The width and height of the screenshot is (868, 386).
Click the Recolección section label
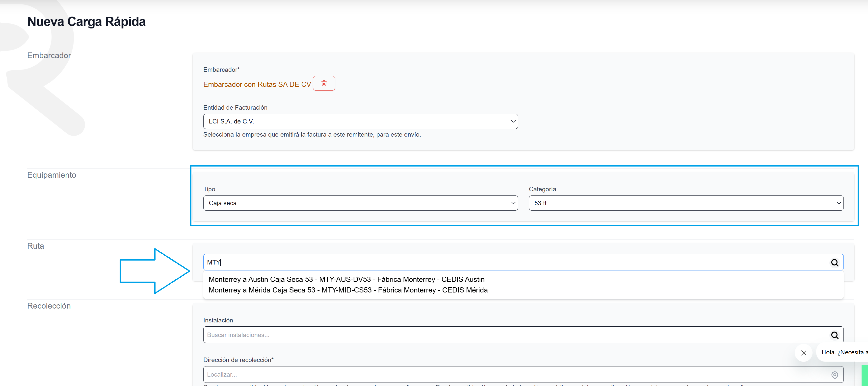49,306
